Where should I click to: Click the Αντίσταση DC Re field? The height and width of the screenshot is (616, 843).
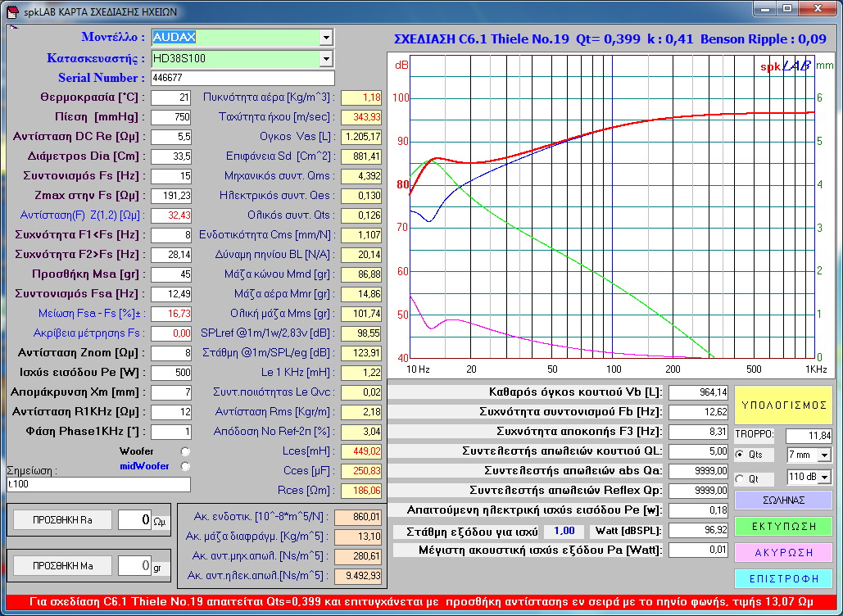point(171,137)
